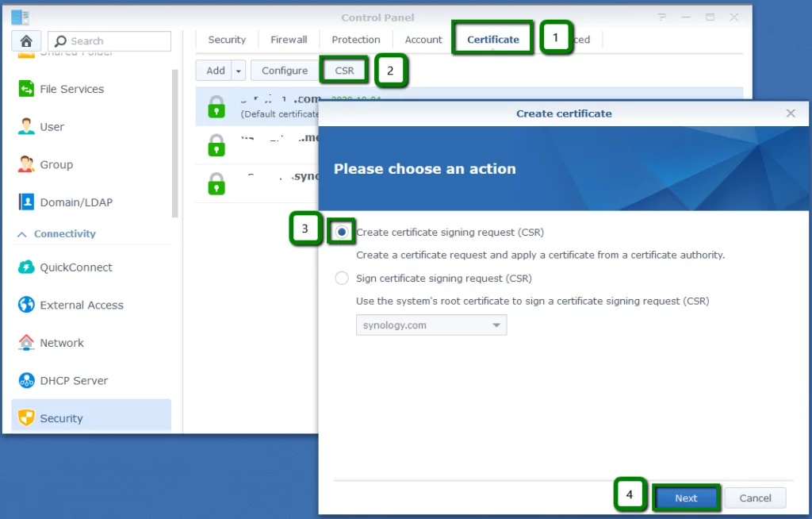
Task: Select the Network icon in sidebar
Action: 26,343
